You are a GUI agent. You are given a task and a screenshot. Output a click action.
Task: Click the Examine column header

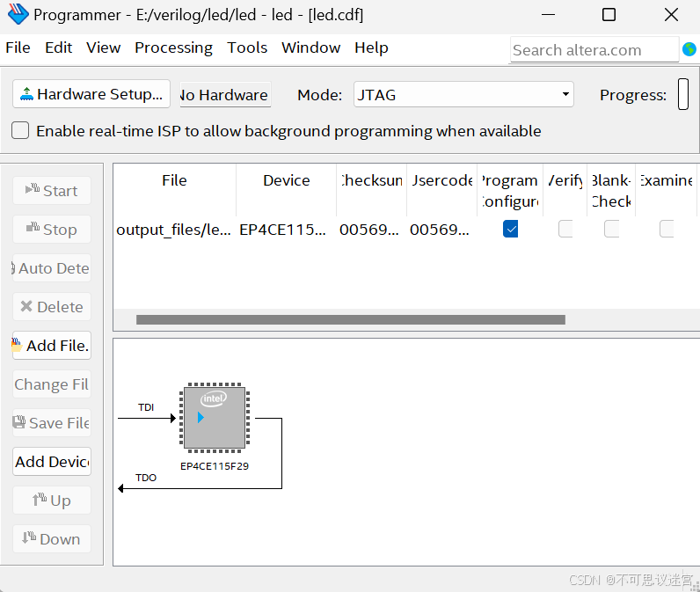[x=666, y=190]
